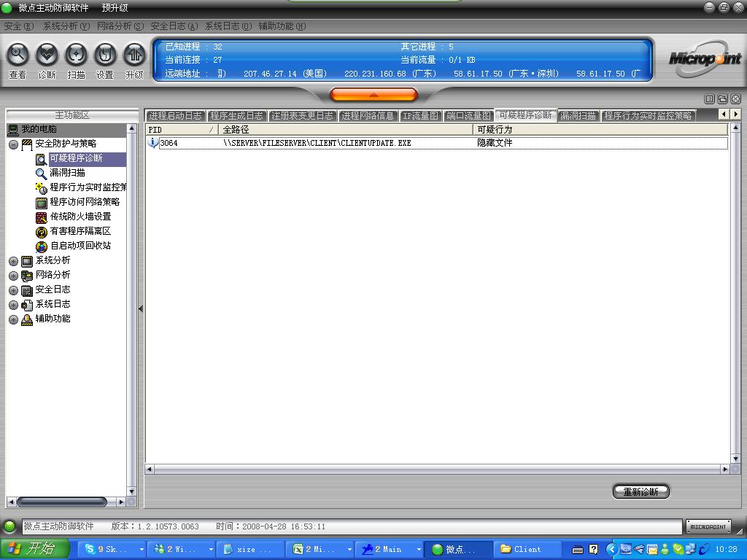Open the 安全(E) menu
The width and height of the screenshot is (747, 560).
[18, 26]
